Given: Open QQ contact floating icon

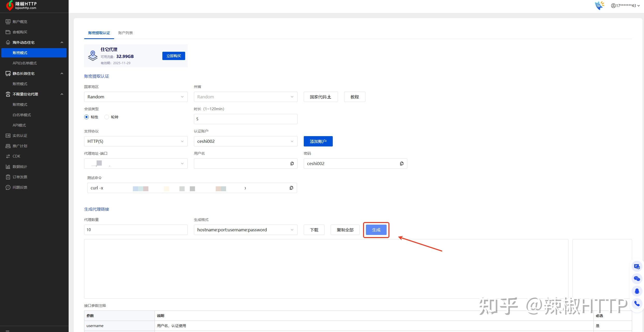Looking at the screenshot, I should click(x=637, y=291).
